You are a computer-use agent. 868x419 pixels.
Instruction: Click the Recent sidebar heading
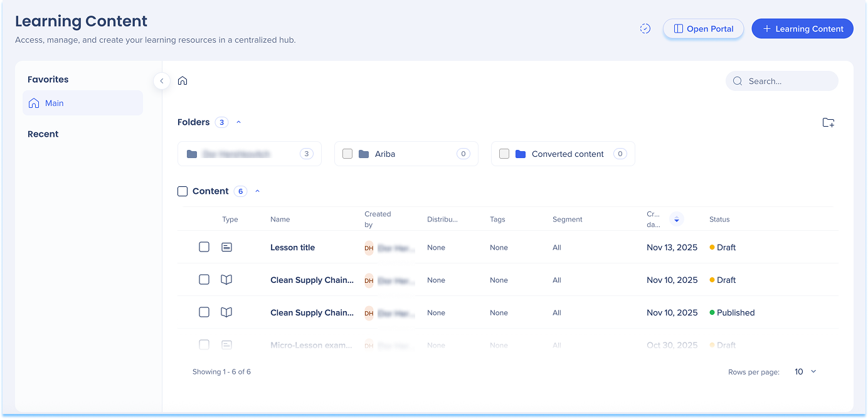[43, 134]
